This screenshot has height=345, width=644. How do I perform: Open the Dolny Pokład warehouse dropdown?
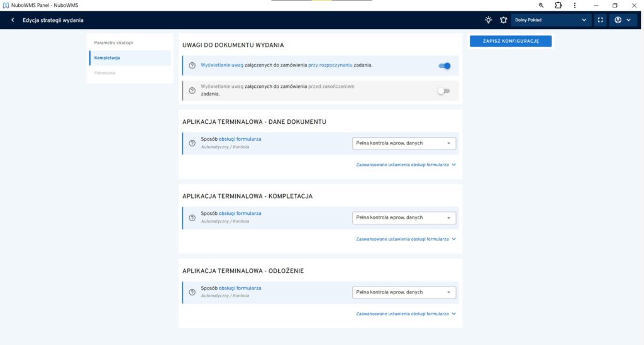551,20
